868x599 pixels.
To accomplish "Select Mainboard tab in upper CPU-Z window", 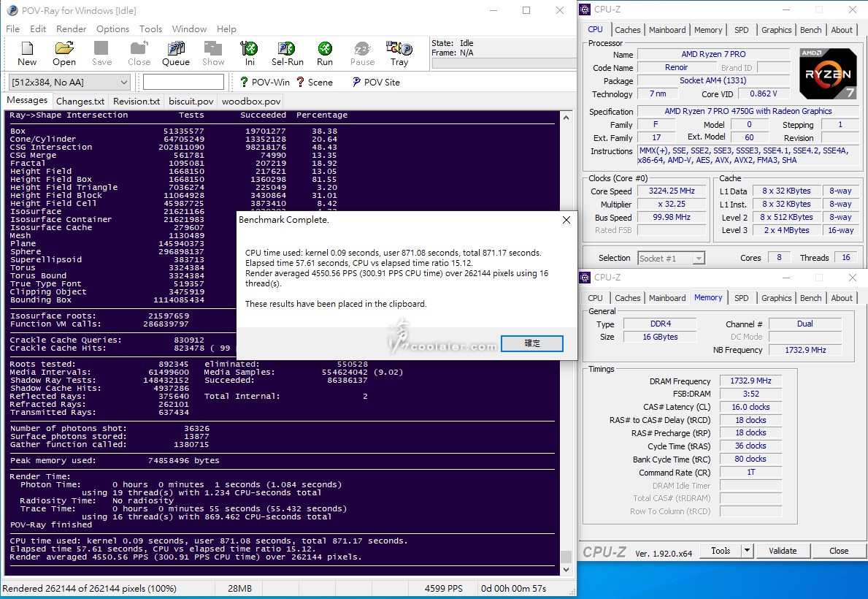I will 667,30.
